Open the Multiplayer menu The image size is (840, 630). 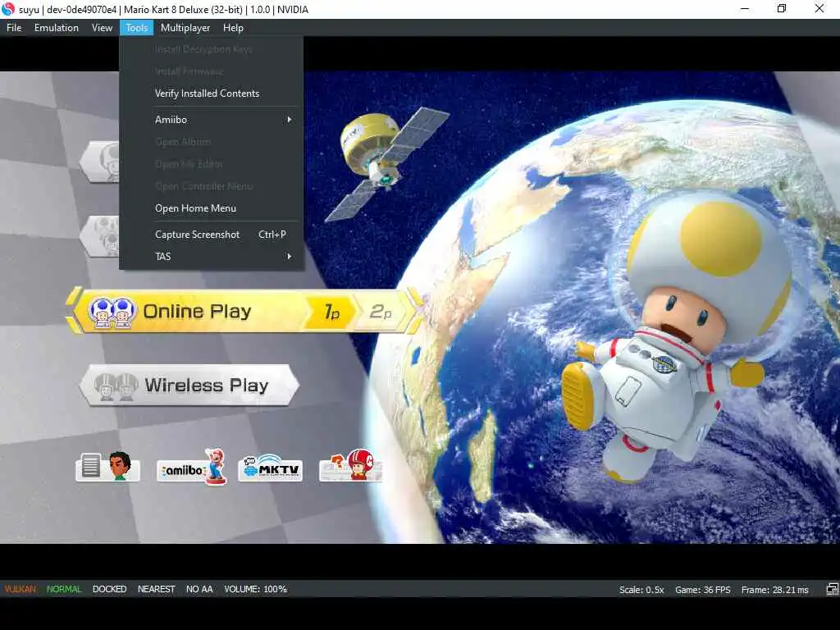pos(185,28)
